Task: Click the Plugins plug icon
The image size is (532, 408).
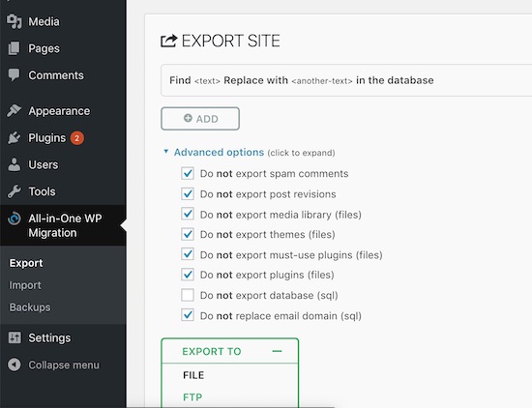Action: pos(15,137)
